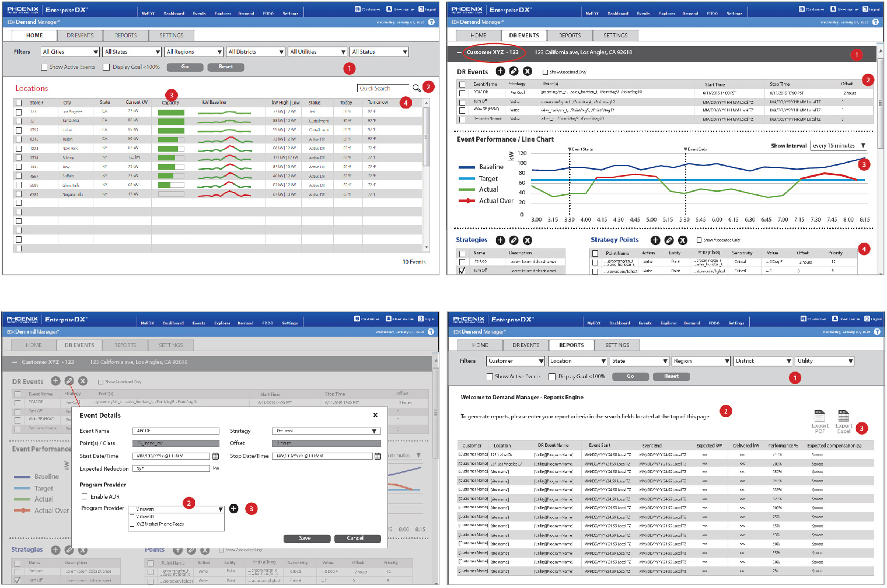Add a new Program Provider with plus icon
This screenshot has height=588, width=887.
tap(233, 509)
